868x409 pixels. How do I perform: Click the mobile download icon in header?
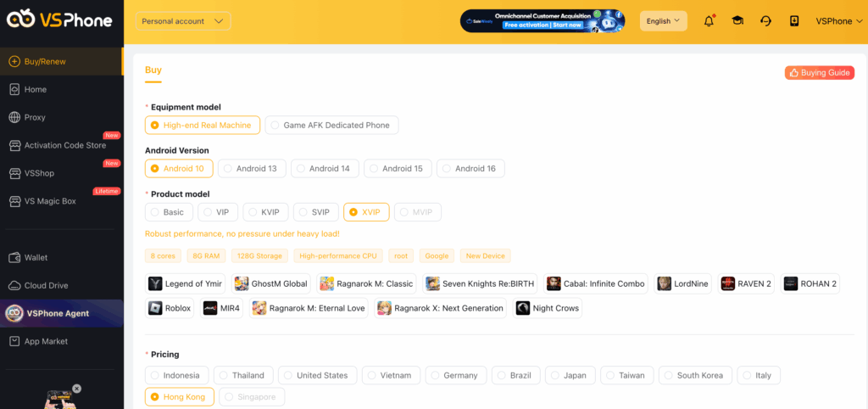pyautogui.click(x=794, y=21)
